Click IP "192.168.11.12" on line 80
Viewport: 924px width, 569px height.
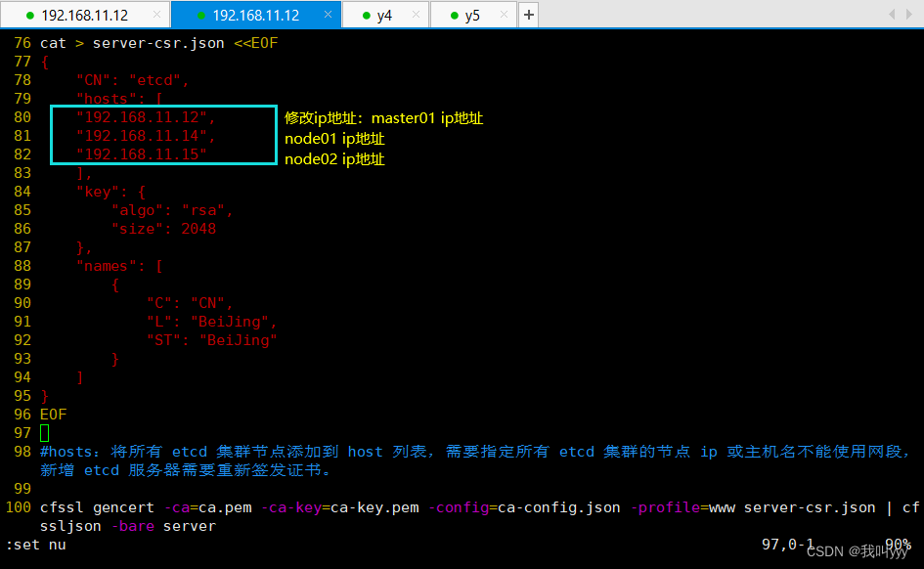(x=142, y=117)
